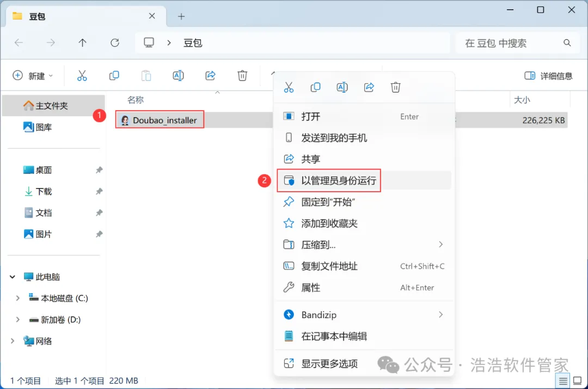This screenshot has width=588, height=389.
Task: Select the Doubao_installer file
Action: (x=160, y=120)
